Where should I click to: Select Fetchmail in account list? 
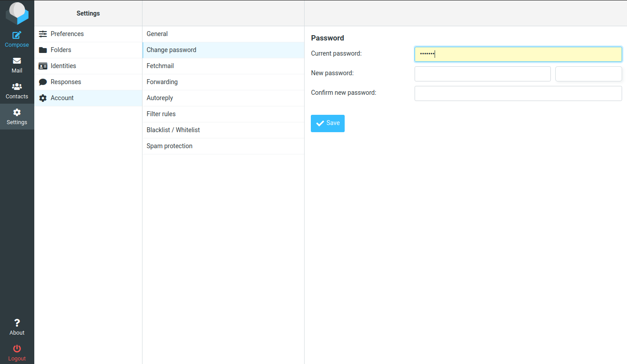coord(160,66)
